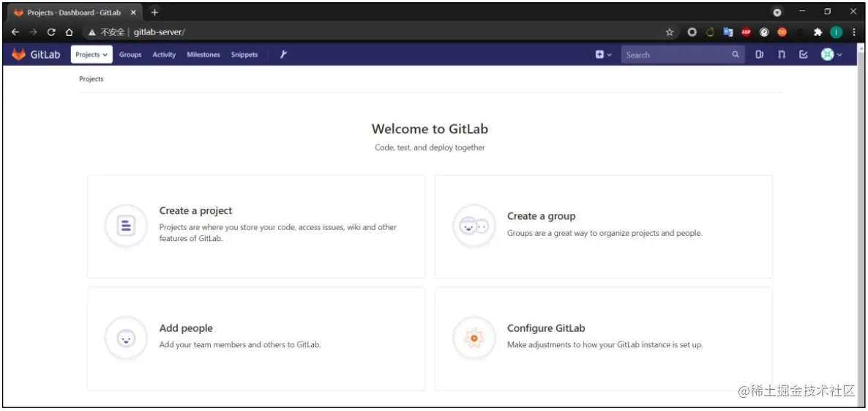Click the GitLab fox logo
Screen dimensions: 868x411
tap(19, 54)
